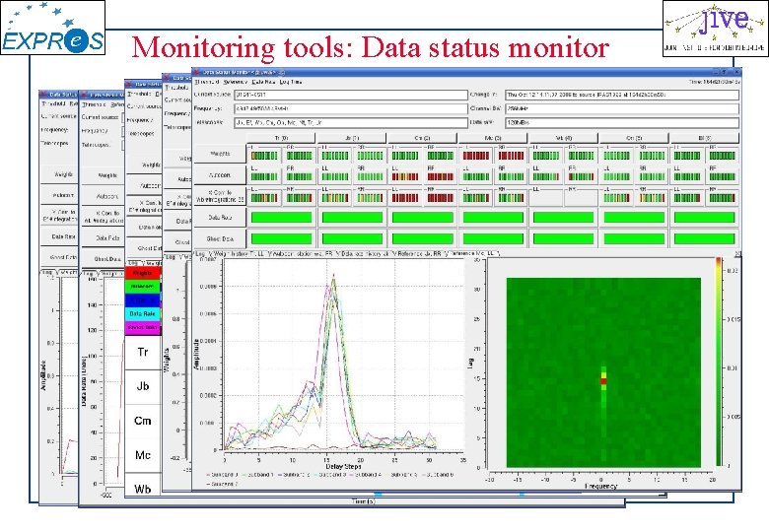The width and height of the screenshot is (769, 532).
Task: Click Weights button in leftmost background window
Action: 59,174
